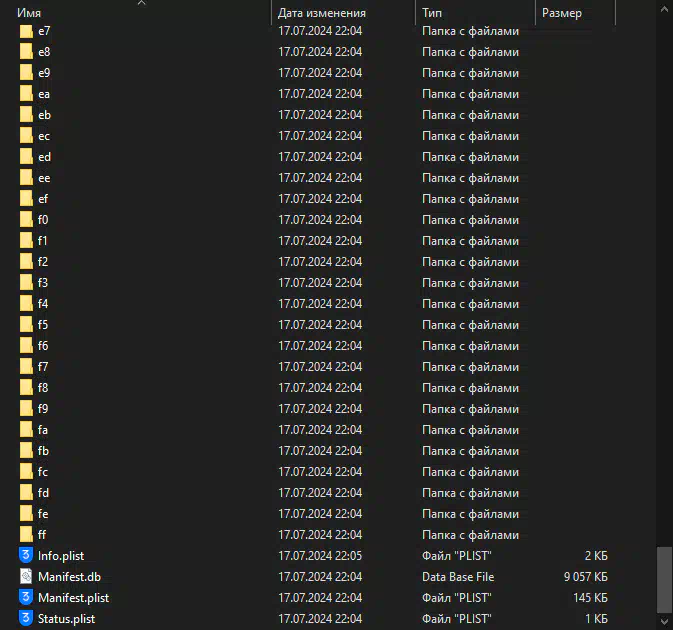
Task: Click the date cell for ff folder
Action: click(x=320, y=535)
